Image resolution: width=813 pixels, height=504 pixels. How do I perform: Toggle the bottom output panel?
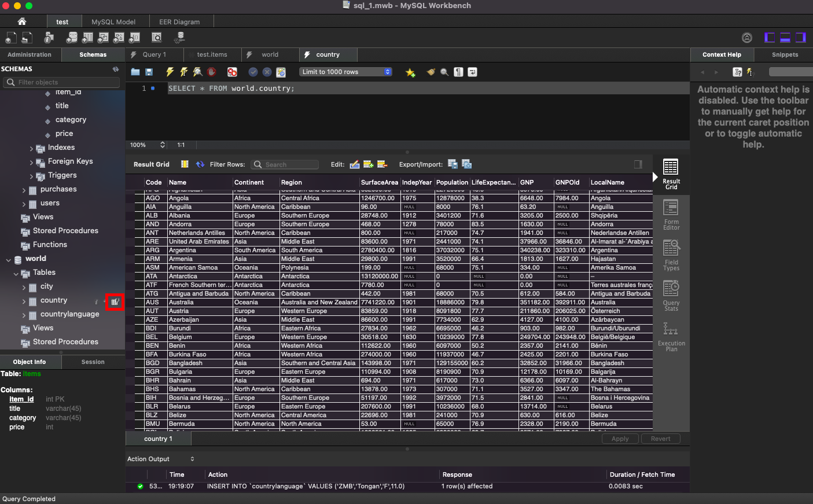(x=785, y=38)
